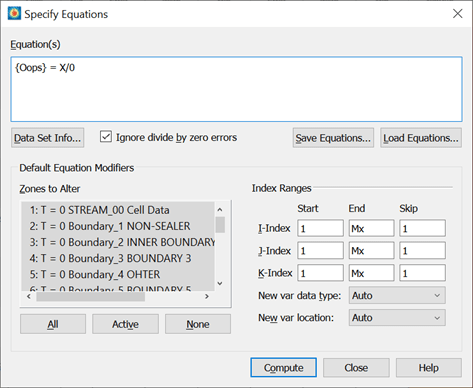Close the Specify Equations dialog with X

click(x=457, y=14)
